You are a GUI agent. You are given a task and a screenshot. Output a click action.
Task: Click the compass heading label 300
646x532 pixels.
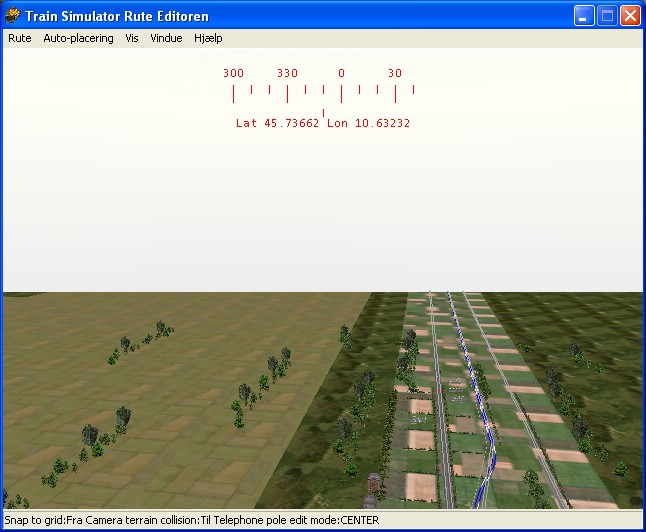pos(233,73)
